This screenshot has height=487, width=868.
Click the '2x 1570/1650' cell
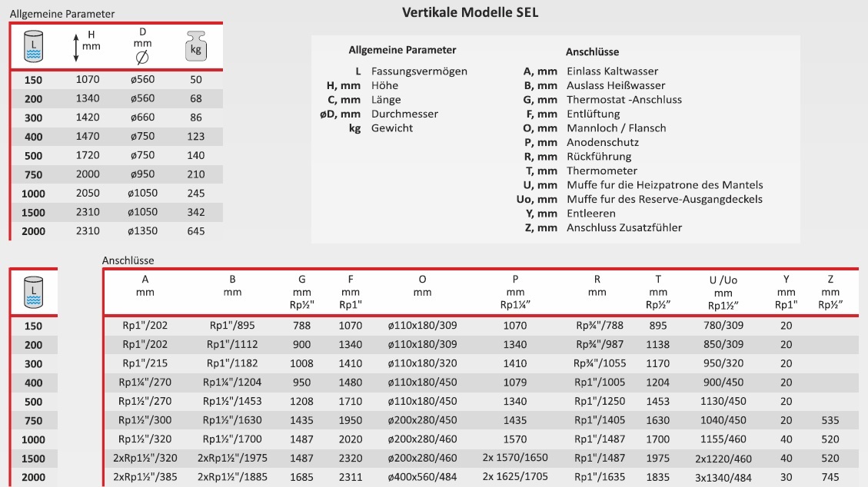[x=515, y=458]
